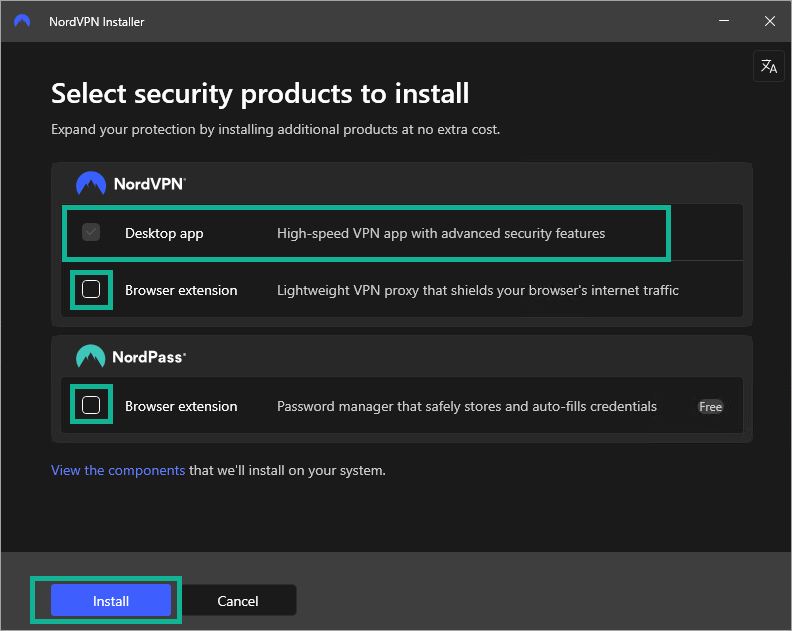The width and height of the screenshot is (792, 631).
Task: Enable the NordVPN Browser extension checkbox
Action: 91,289
